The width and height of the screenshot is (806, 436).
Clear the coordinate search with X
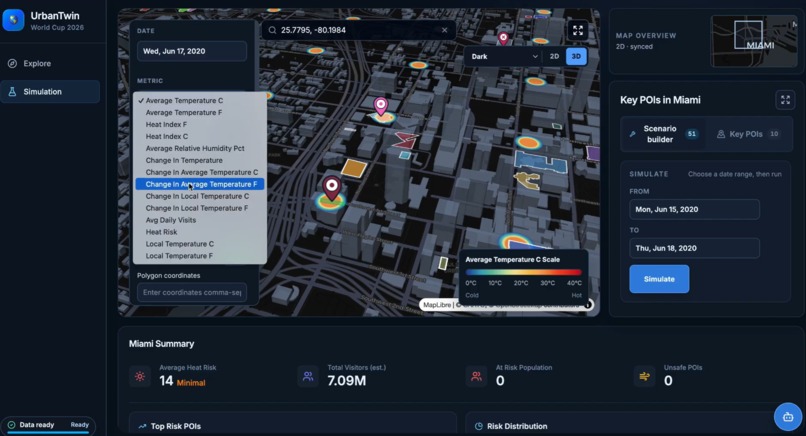pos(445,30)
